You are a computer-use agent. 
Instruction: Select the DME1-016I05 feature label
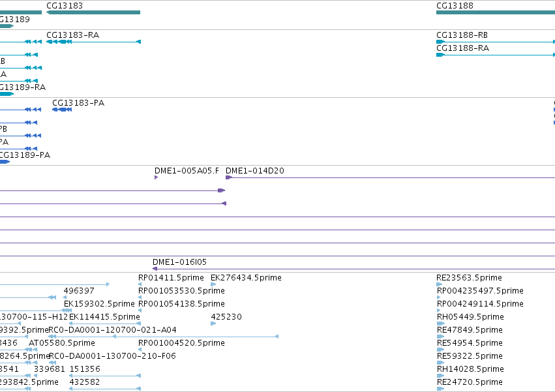179,262
